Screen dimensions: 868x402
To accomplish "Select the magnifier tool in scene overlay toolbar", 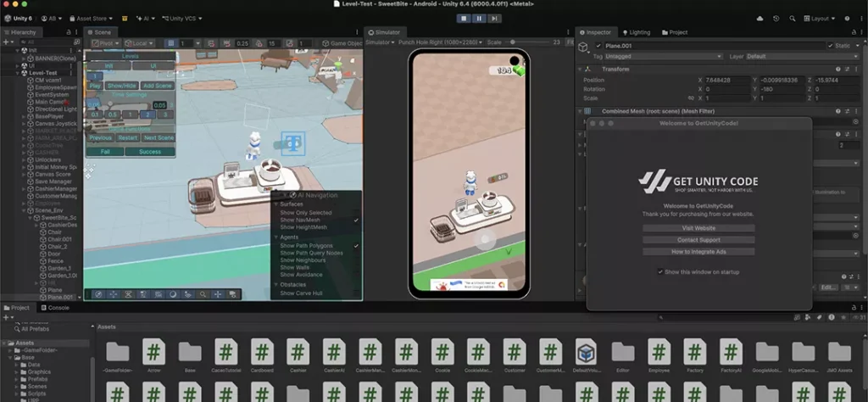I will coord(203,294).
